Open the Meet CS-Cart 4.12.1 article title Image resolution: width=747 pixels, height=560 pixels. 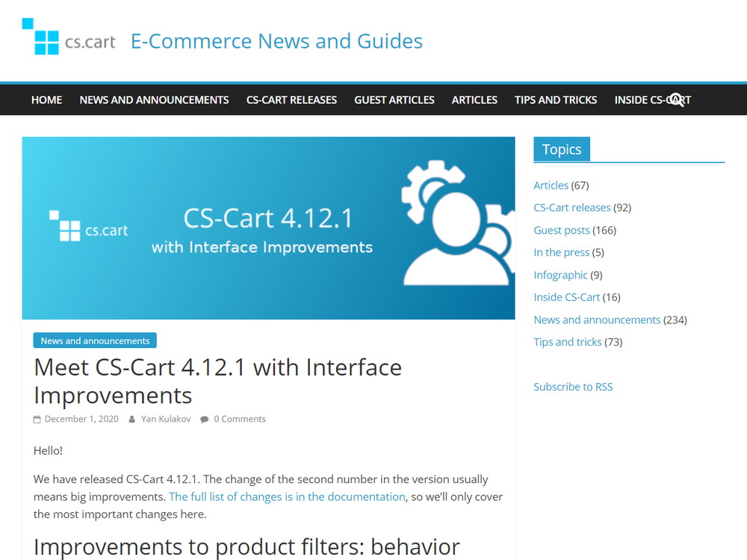(x=217, y=381)
